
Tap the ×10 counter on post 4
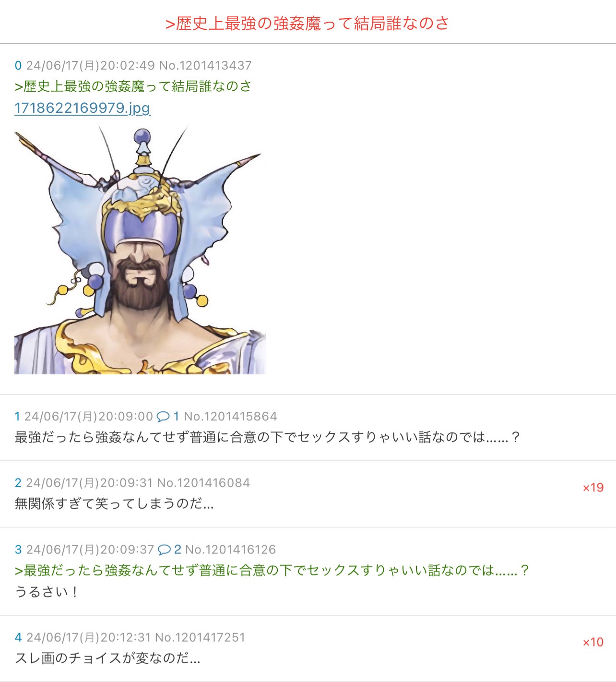593,642
